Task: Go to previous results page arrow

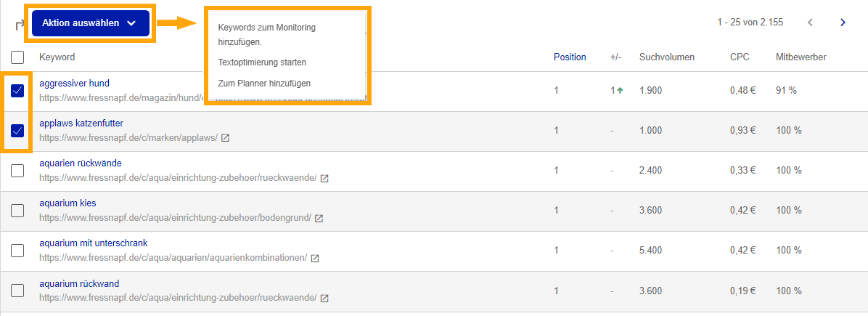Action: coord(810,23)
